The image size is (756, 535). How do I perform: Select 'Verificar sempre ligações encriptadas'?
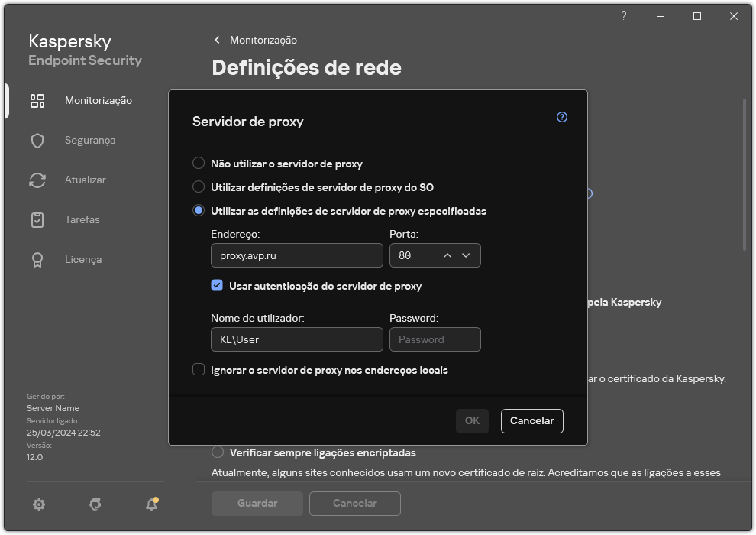pos(218,452)
